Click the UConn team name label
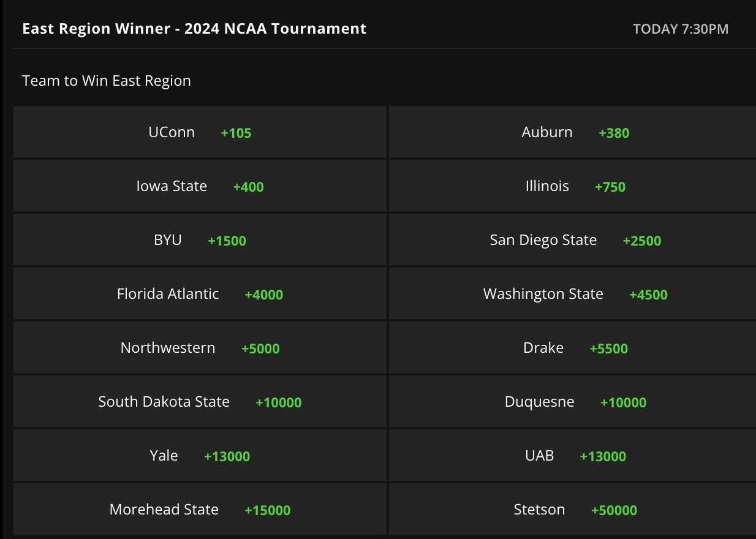 (x=172, y=132)
